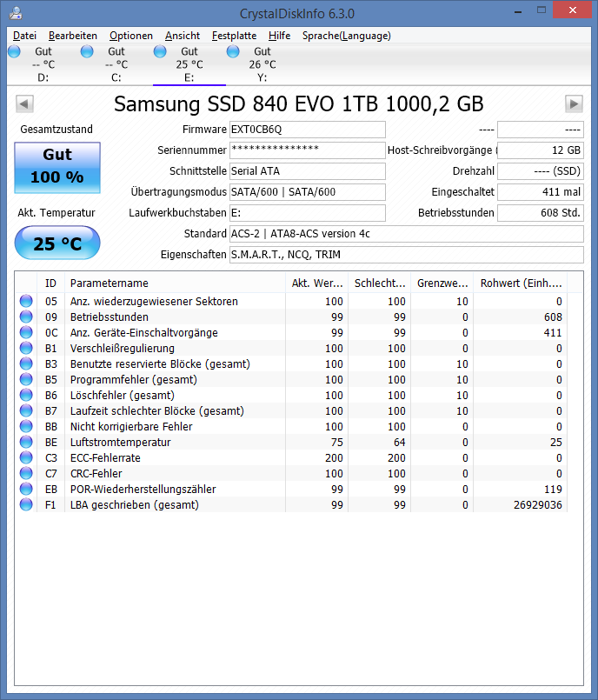
Task: Click status icon for CRC-Fehler row
Action: pos(26,473)
